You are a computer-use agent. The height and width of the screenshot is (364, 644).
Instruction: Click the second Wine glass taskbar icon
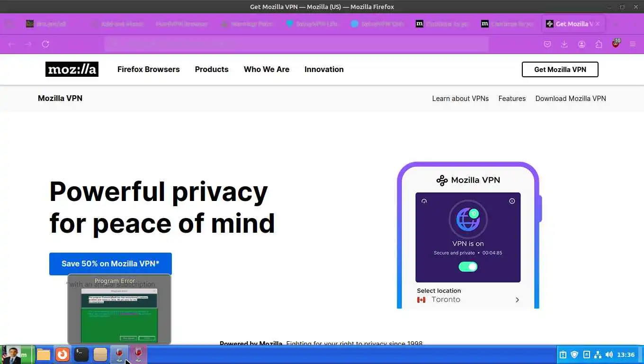pos(138,355)
